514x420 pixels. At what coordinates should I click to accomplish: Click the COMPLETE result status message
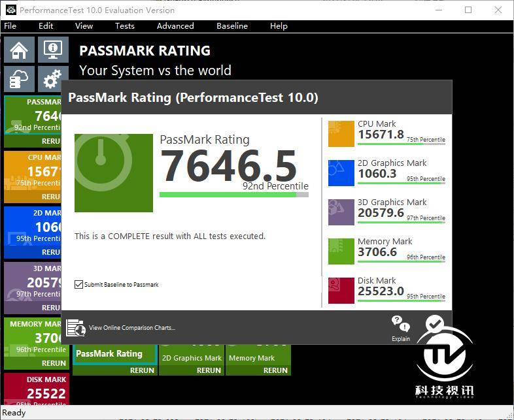coord(170,236)
